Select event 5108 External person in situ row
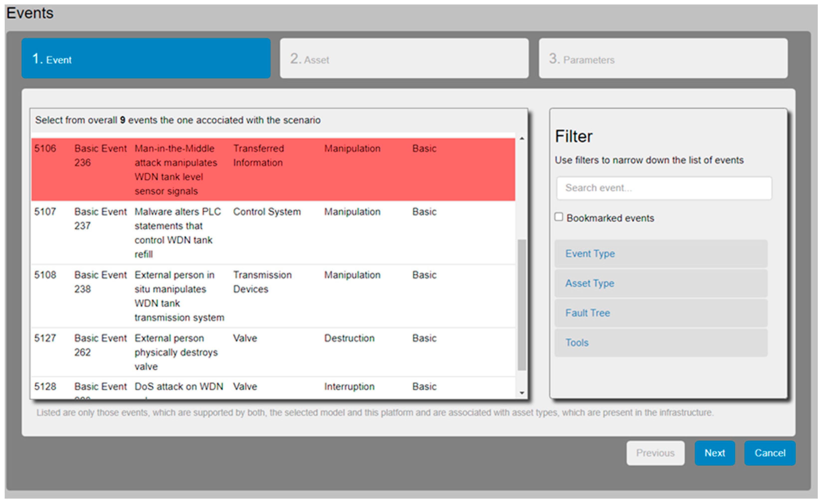The image size is (823, 504). point(273,296)
